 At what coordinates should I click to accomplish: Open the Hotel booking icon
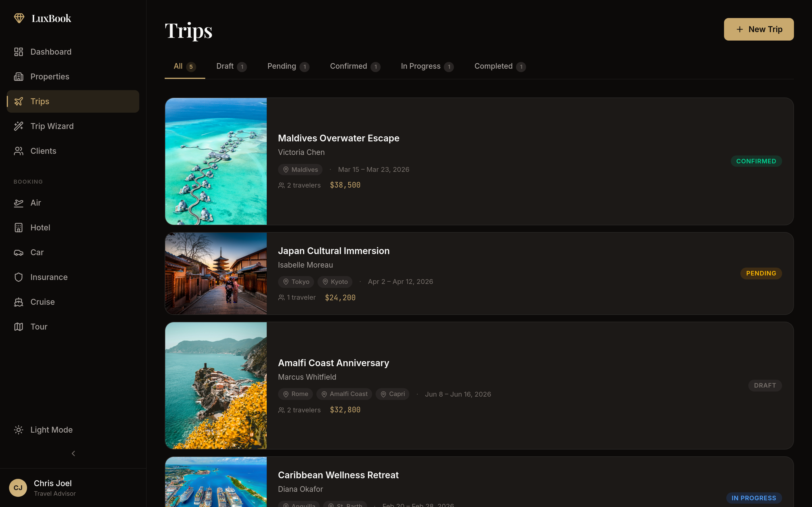18,227
